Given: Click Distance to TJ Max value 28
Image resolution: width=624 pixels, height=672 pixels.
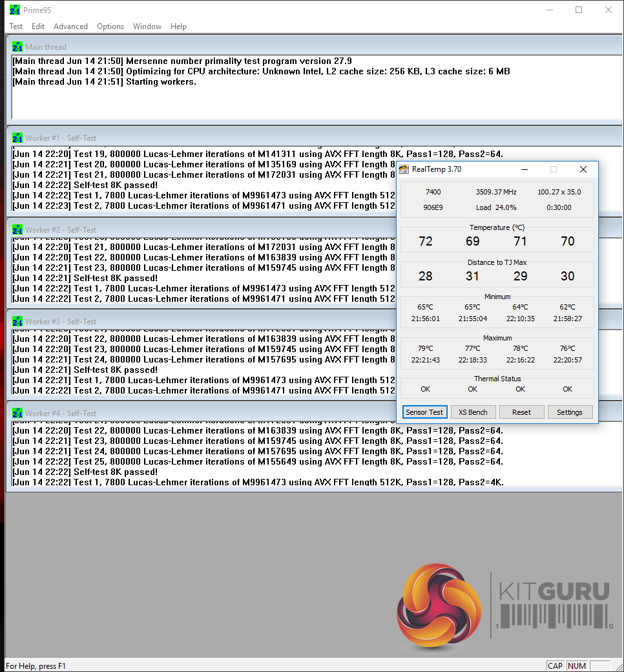Looking at the screenshot, I should coord(426,276).
